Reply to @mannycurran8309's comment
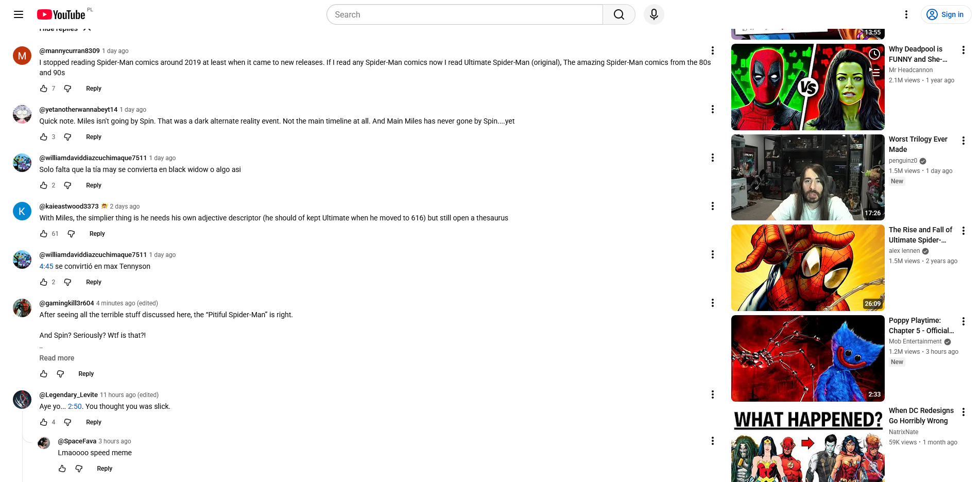The width and height of the screenshot is (980, 482). click(94, 89)
